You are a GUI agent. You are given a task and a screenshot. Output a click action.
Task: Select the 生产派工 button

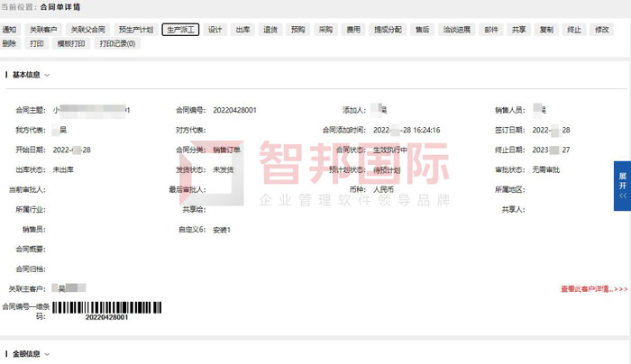pyautogui.click(x=180, y=30)
